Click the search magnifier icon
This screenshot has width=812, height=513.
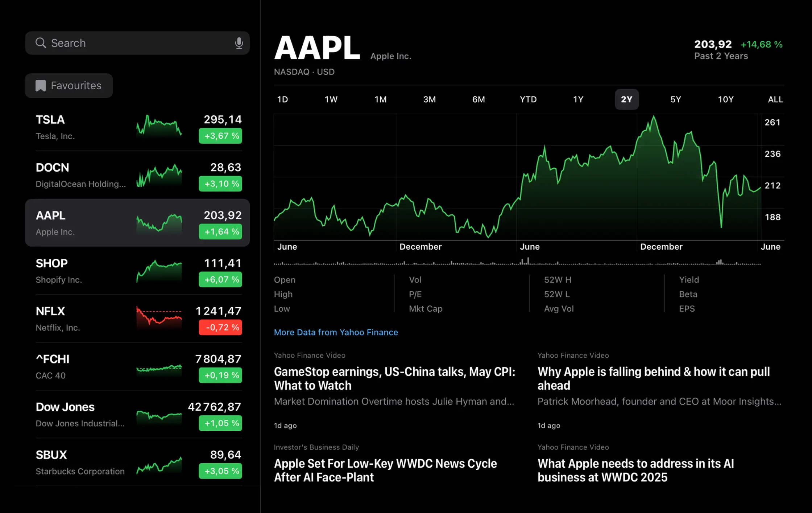coord(41,43)
